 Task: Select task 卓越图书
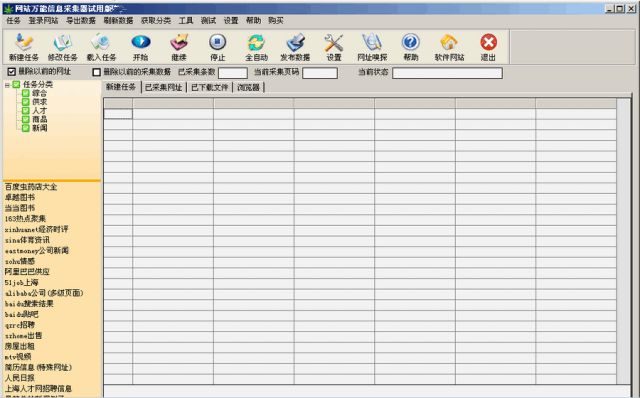coord(20,198)
